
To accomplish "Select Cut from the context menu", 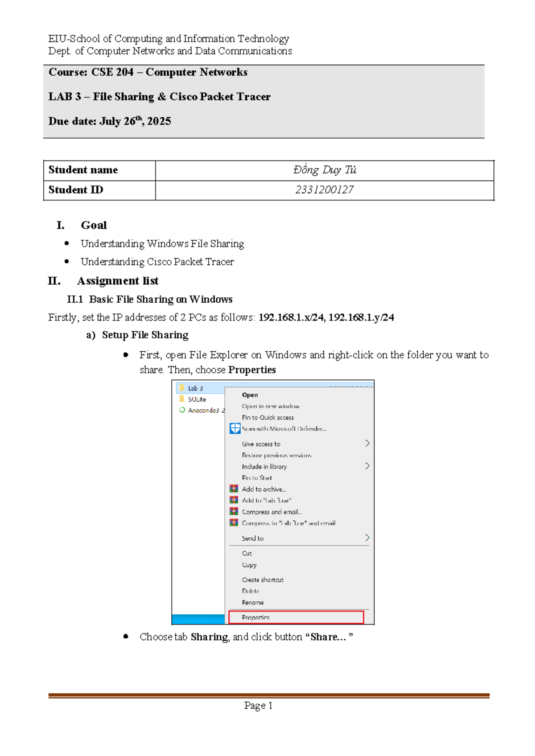I will pos(247,553).
